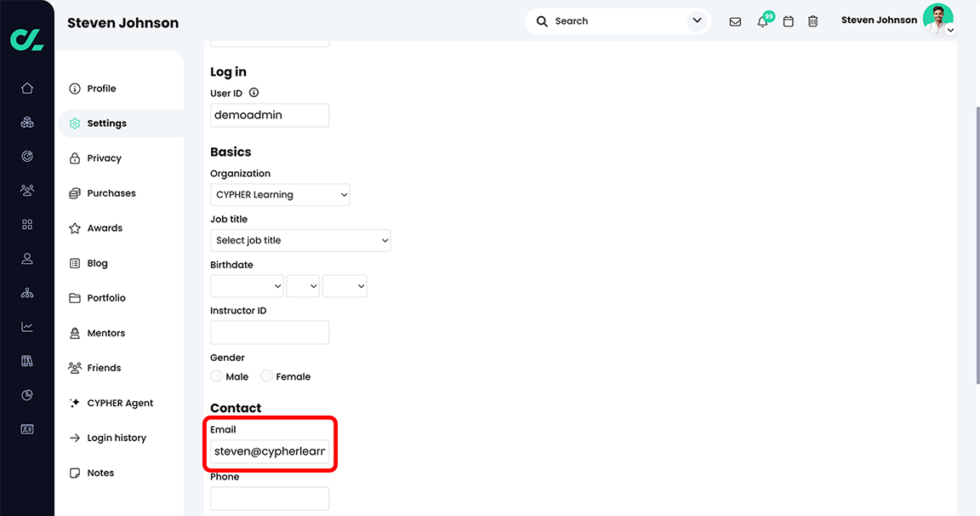Expand the profile chevron next to avatar
Screen dimensions: 980x516
point(950,31)
